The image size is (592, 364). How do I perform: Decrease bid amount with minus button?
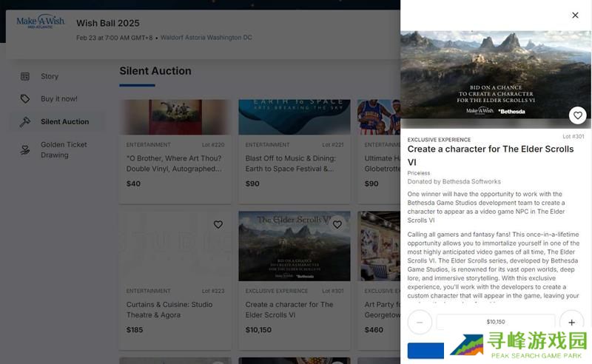(420, 322)
